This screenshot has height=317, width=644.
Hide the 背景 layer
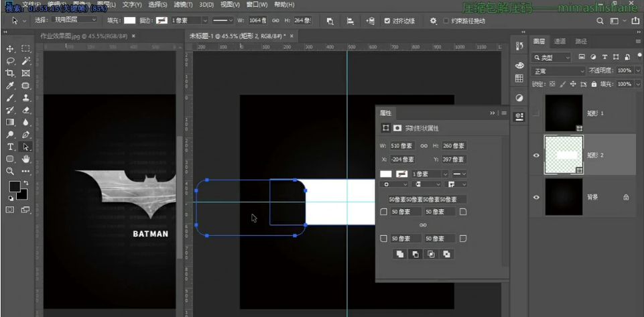point(536,197)
